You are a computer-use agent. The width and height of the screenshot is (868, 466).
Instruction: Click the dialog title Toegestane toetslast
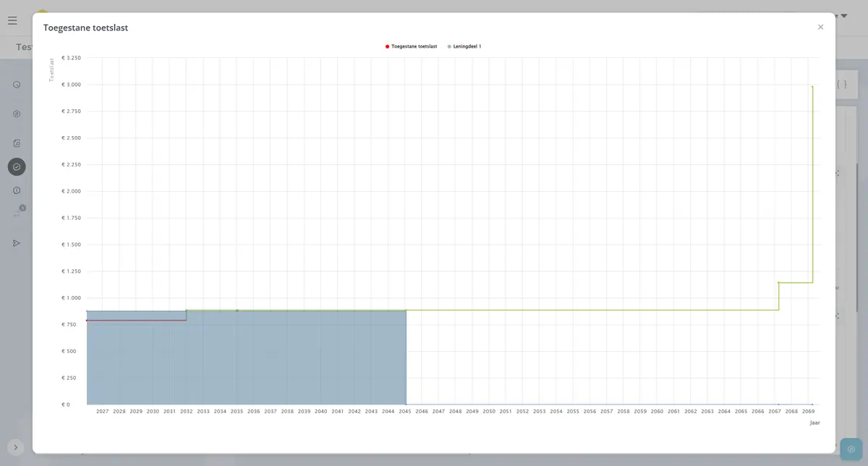86,27
